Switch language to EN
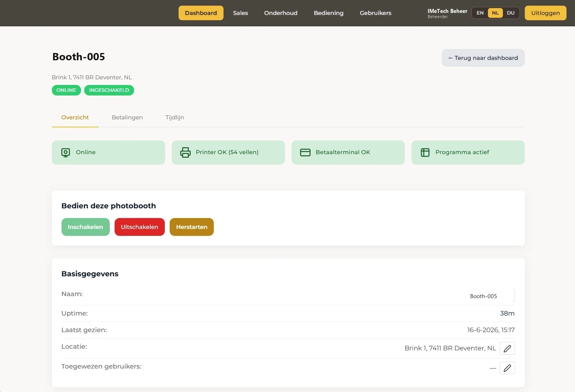This screenshot has height=392, width=575. point(480,13)
